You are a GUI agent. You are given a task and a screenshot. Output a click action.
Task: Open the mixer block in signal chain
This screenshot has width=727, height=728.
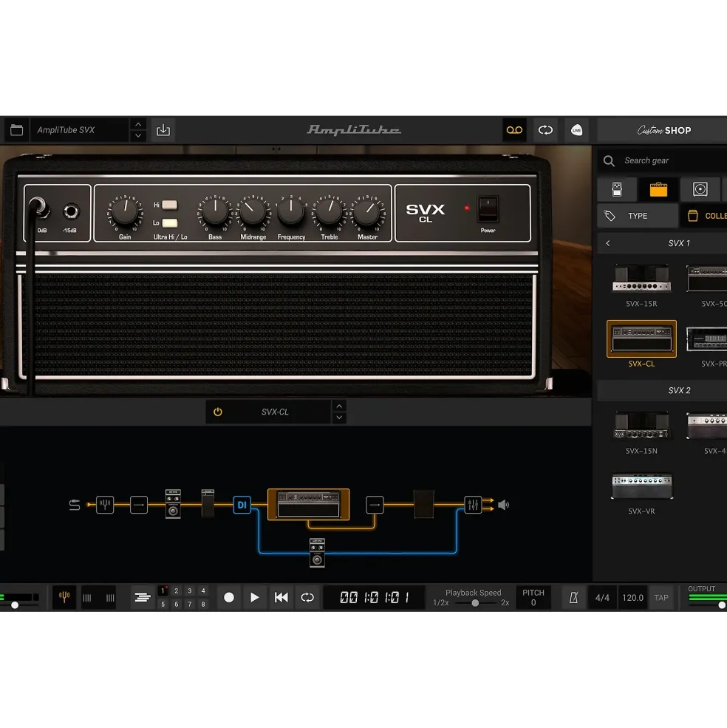pyautogui.click(x=473, y=505)
